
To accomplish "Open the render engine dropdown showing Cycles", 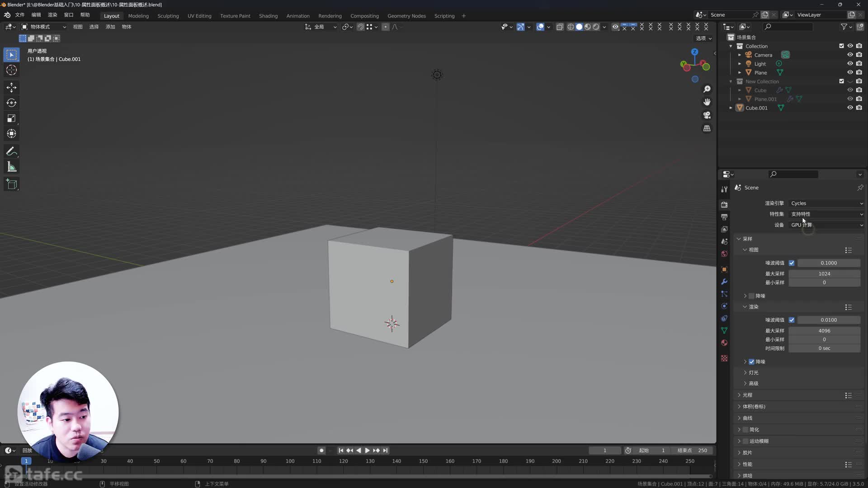I will tap(826, 203).
